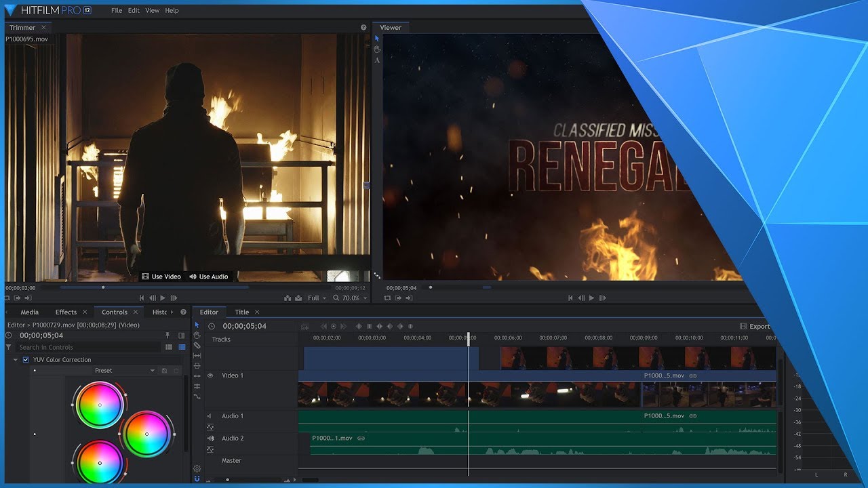This screenshot has width=868, height=488.
Task: Switch to the Title timeline tab
Action: coord(242,312)
